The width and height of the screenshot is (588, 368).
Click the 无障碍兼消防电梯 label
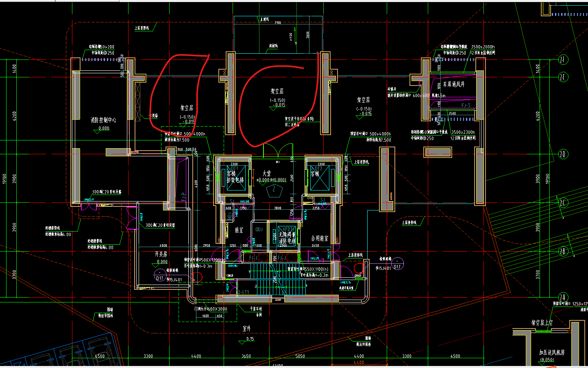[287, 238]
